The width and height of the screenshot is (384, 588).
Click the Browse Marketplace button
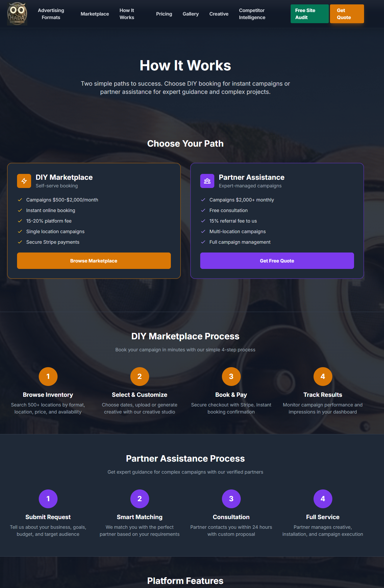pyautogui.click(x=94, y=261)
